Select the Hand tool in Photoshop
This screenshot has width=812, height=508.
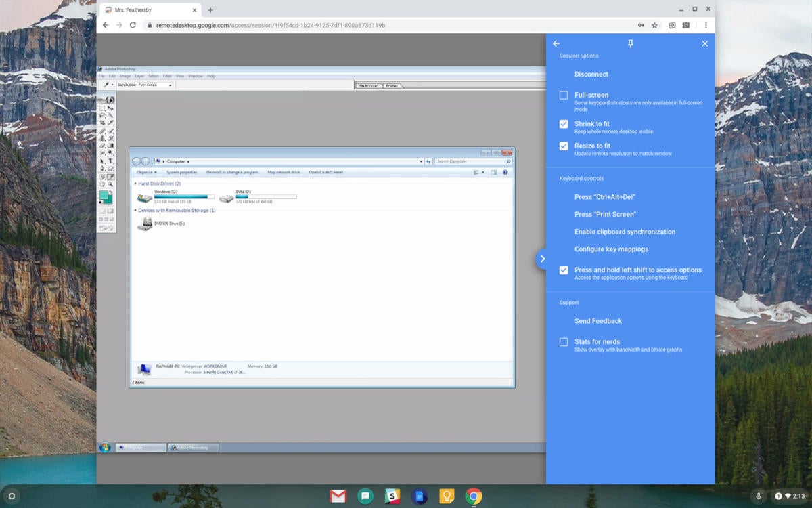[103, 184]
